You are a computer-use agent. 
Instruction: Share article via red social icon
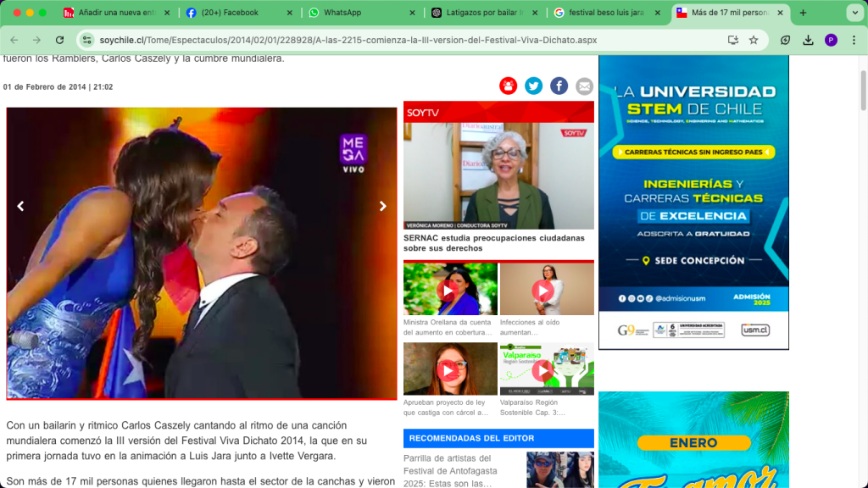tap(509, 86)
